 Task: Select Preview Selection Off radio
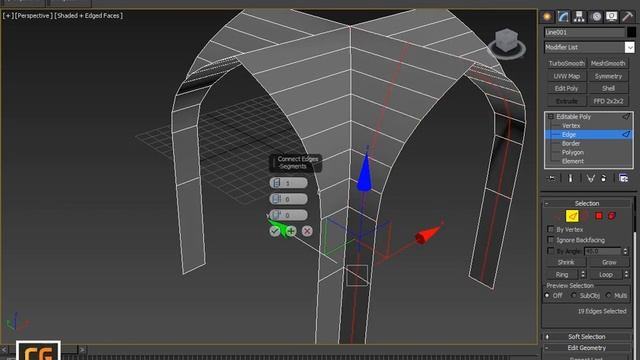coord(547,295)
